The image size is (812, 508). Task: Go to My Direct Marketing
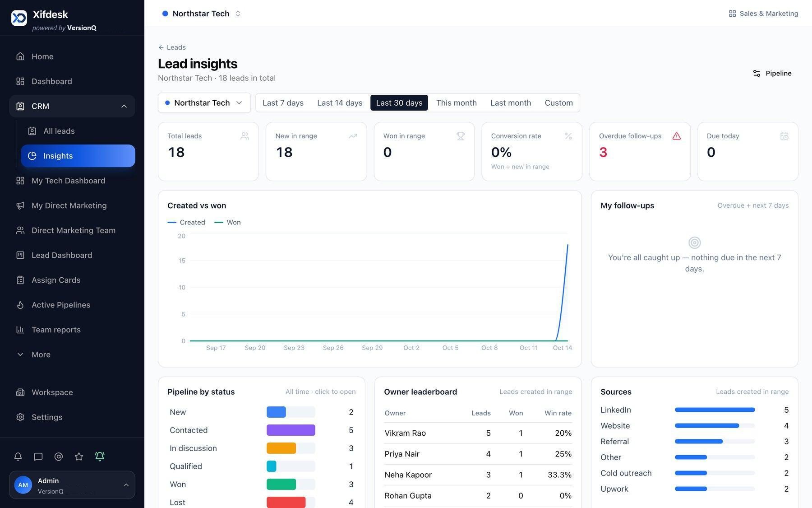[72, 205]
